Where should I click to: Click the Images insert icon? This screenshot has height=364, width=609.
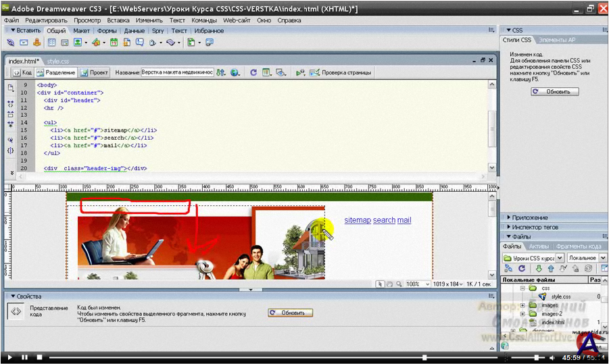78,43
